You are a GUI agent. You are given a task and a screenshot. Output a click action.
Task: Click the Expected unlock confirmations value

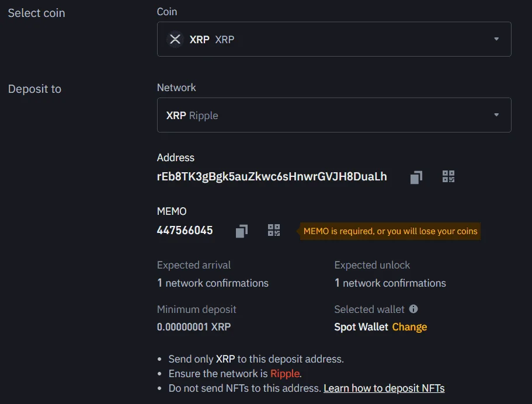390,283
